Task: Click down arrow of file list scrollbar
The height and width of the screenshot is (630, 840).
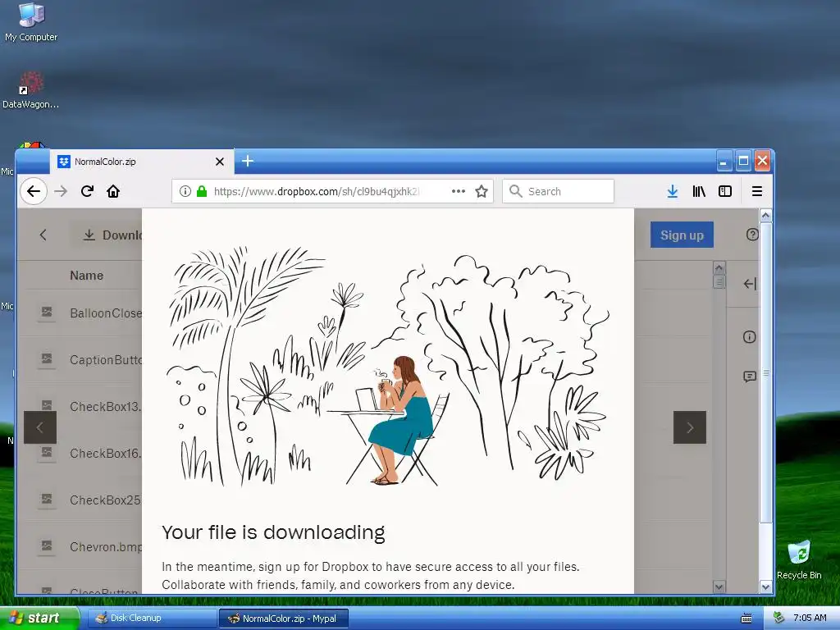Action: 719,587
